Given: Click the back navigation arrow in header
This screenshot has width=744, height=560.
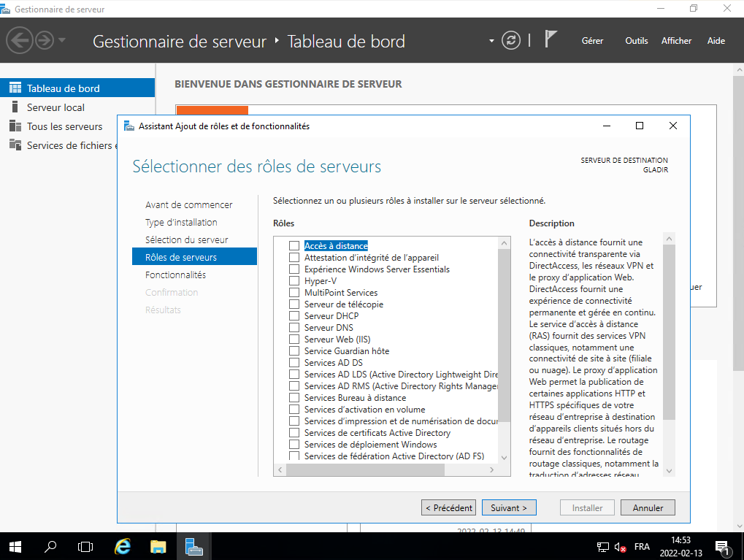Looking at the screenshot, I should pos(20,40).
